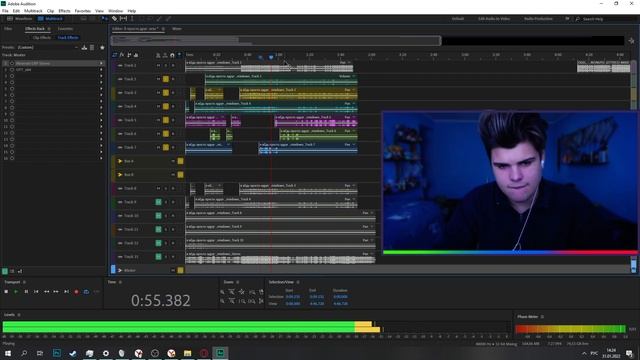Open OTT_x64 slot arrow menu
This screenshot has width=640, height=360.
(x=101, y=70)
